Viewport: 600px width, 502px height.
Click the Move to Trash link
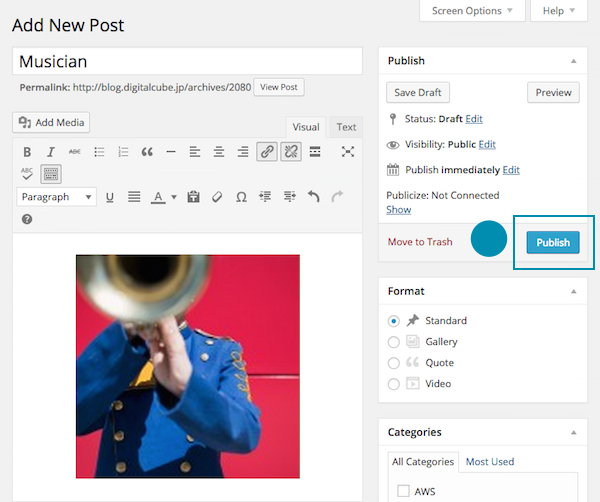coord(419,242)
